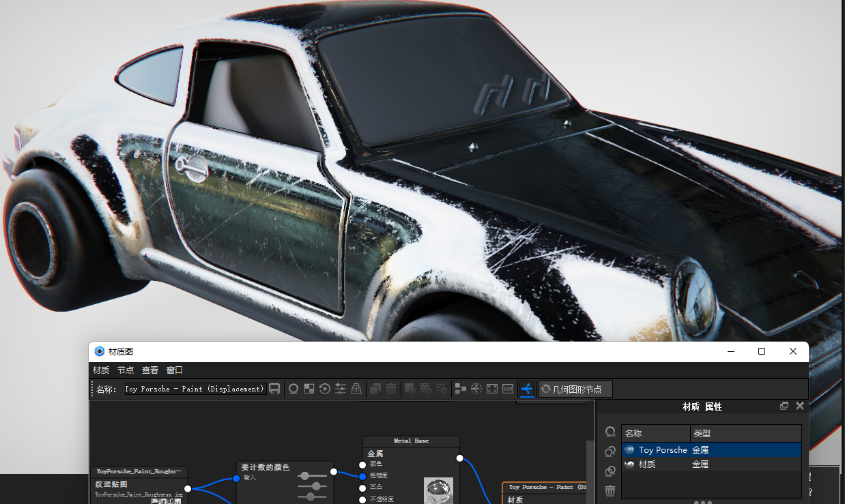Viewport: 845px width, 504px height.
Task: Click the frame-all fit view icon
Action: coord(492,389)
